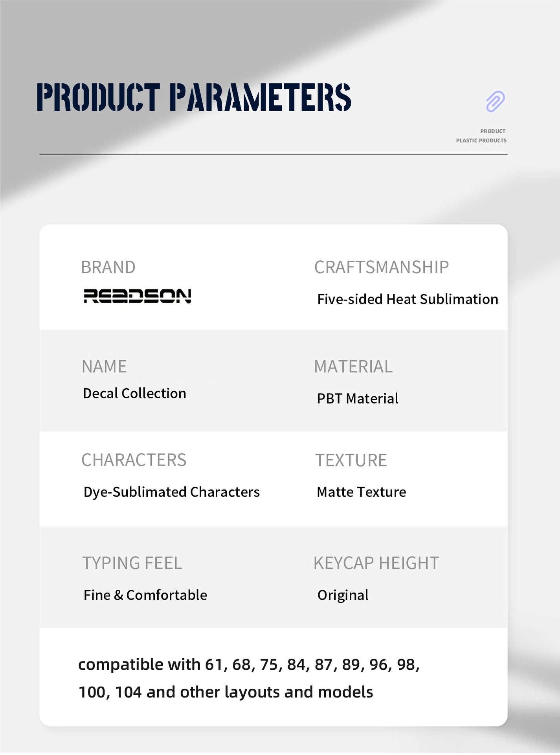Click the CHARACTERS label
Screen dimensions: 560x755
click(134, 460)
